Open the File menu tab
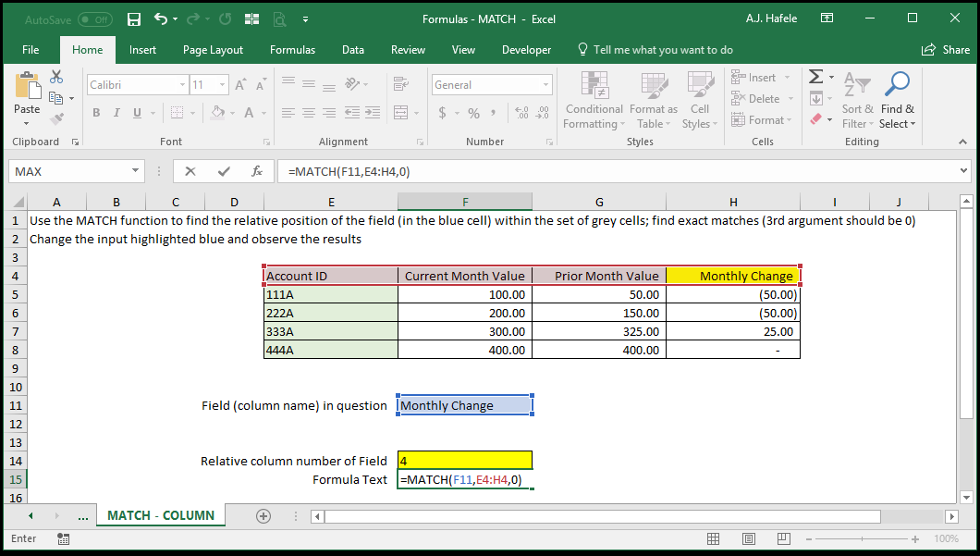 31,50
